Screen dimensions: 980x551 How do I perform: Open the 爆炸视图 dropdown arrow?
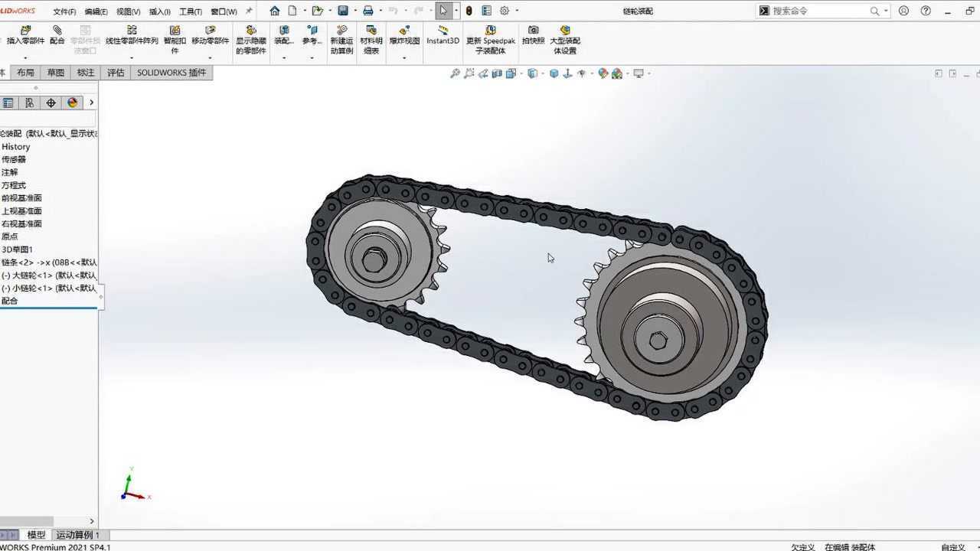pos(404,58)
